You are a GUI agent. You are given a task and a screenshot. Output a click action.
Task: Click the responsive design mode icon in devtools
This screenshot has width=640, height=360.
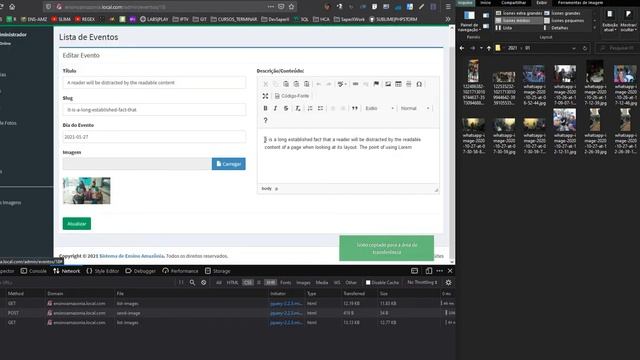click(429, 271)
